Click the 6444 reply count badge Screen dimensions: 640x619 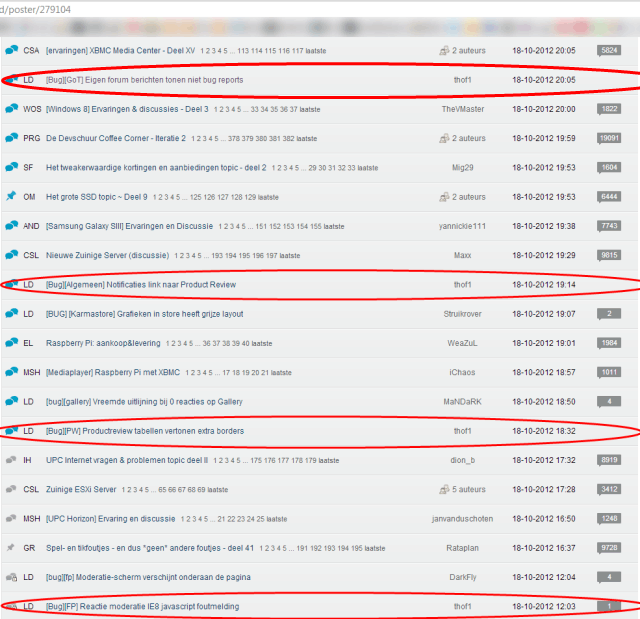click(x=609, y=197)
